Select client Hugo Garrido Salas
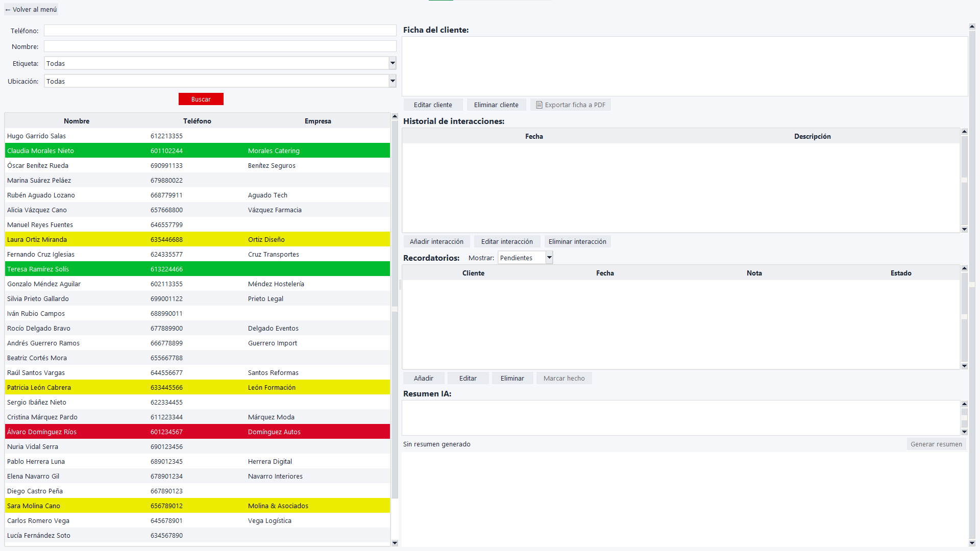The width and height of the screenshot is (980, 551). pyautogui.click(x=198, y=136)
